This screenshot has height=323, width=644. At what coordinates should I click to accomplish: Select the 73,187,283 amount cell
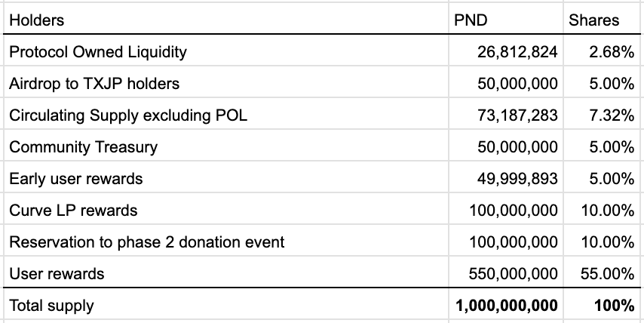(517, 115)
